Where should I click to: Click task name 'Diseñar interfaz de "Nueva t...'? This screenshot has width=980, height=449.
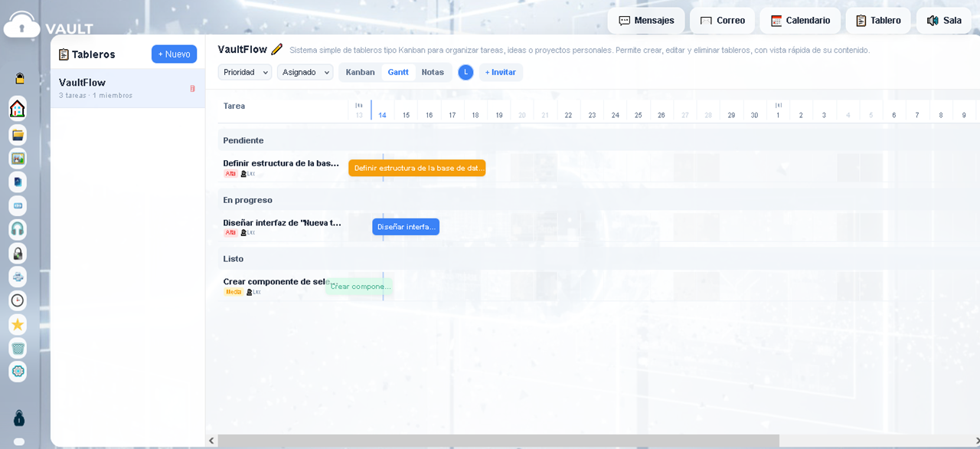282,223
